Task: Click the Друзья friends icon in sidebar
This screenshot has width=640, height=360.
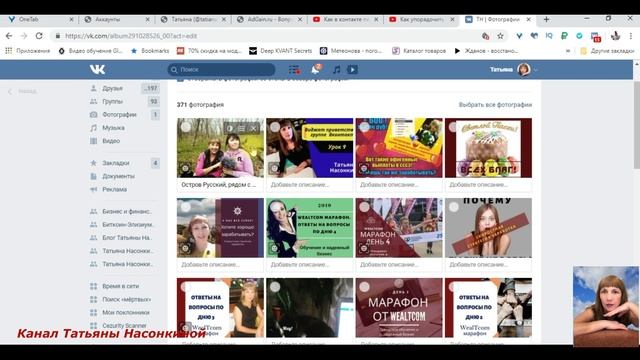Action: tap(93, 88)
